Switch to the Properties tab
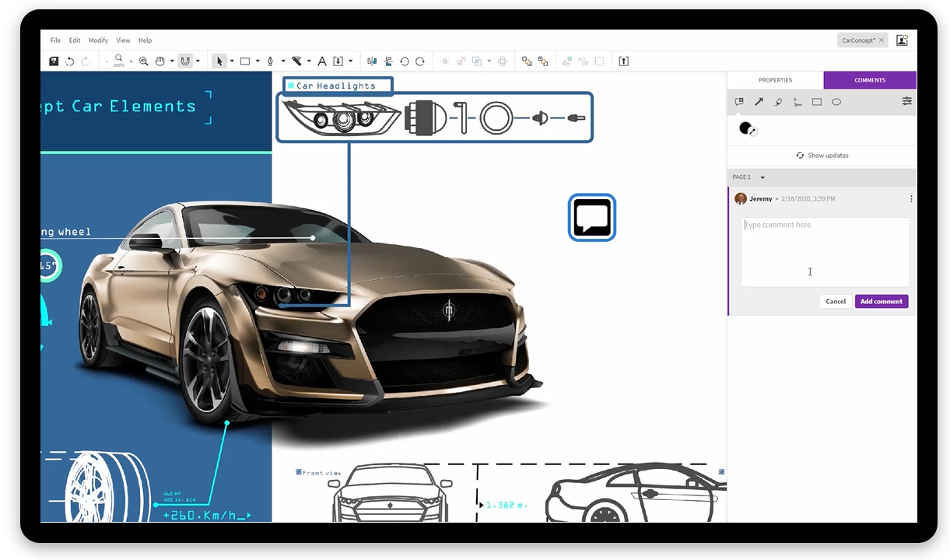The width and height of the screenshot is (950, 560). (x=775, y=80)
